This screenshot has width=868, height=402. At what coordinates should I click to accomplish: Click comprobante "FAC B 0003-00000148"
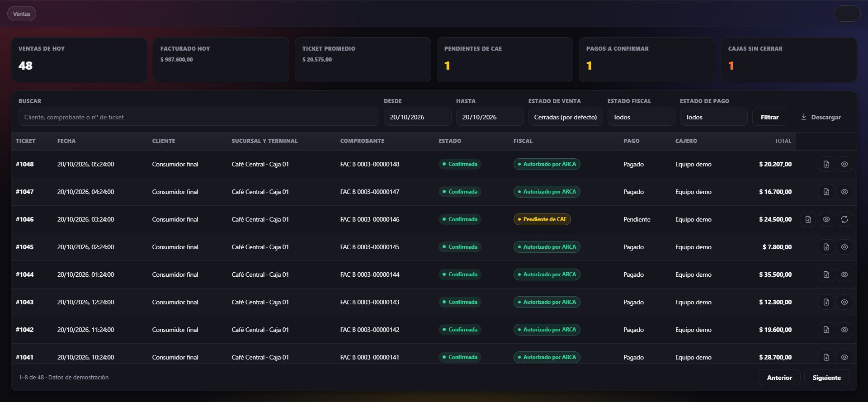[x=370, y=164]
